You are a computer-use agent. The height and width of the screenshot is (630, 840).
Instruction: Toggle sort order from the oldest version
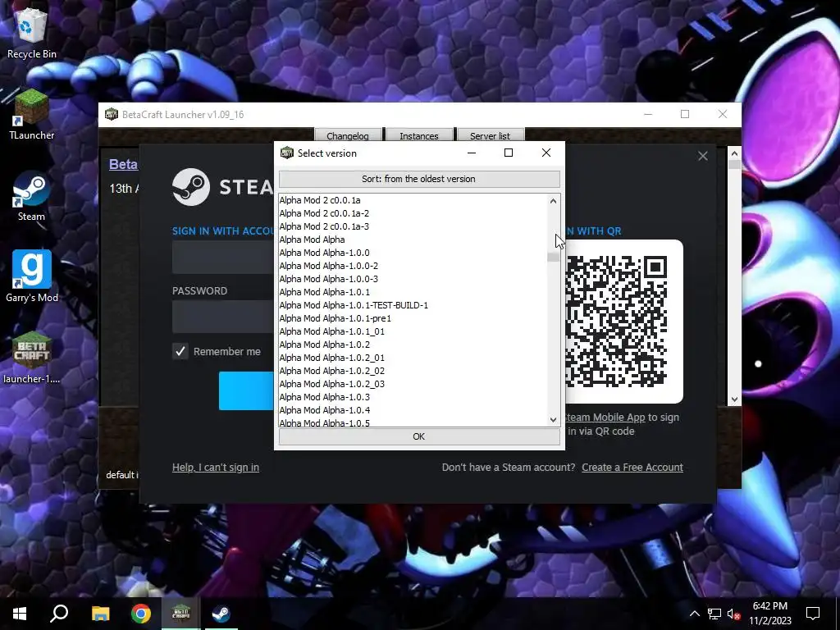419,179
